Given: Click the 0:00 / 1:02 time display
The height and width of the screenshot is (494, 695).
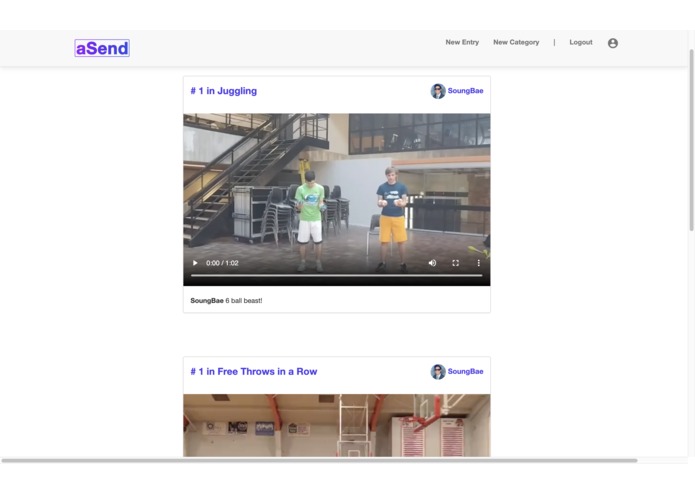Looking at the screenshot, I should tap(222, 263).
